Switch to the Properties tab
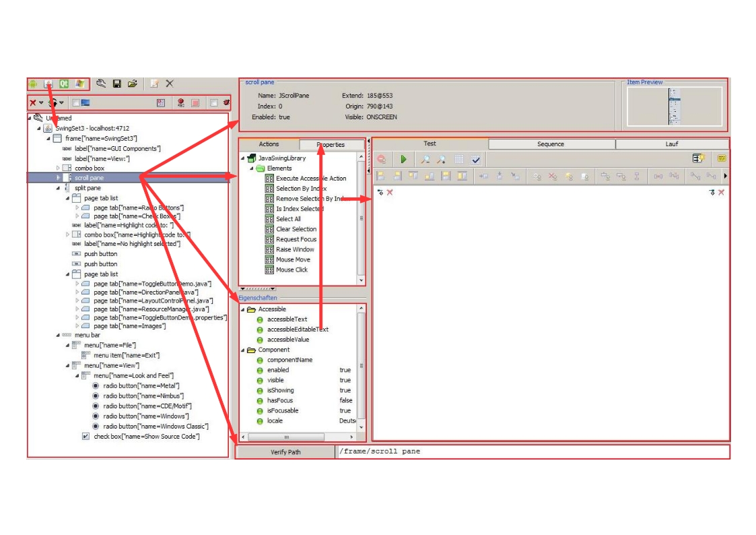Viewport: 756px width, 535px height. pyautogui.click(x=331, y=144)
